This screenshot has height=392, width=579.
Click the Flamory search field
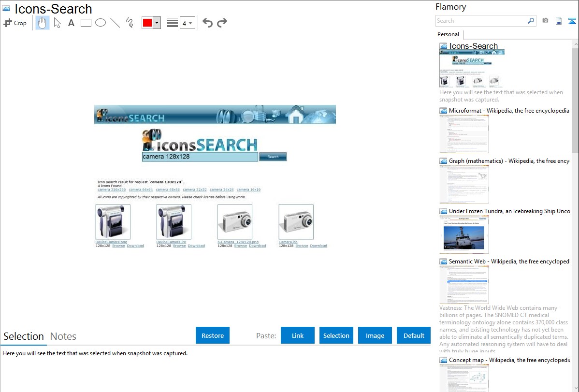(x=481, y=21)
